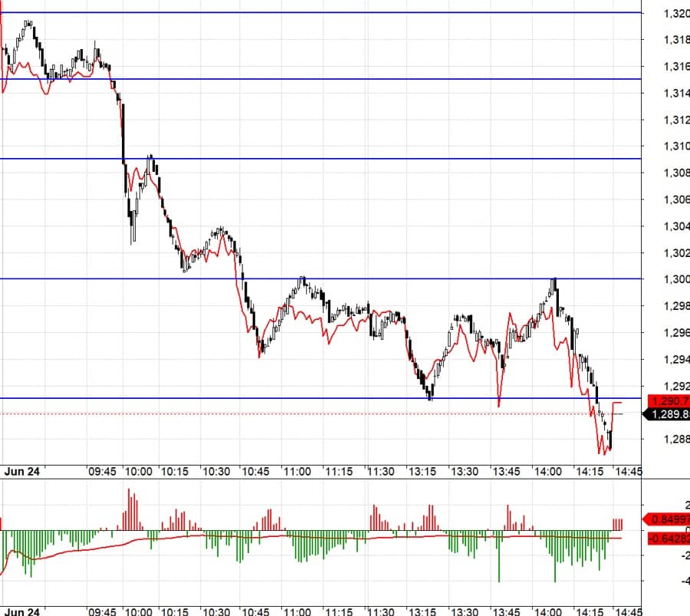Click the red 1,290.7 price tag
Image resolution: width=690 pixels, height=616 pixels.
pyautogui.click(x=669, y=401)
